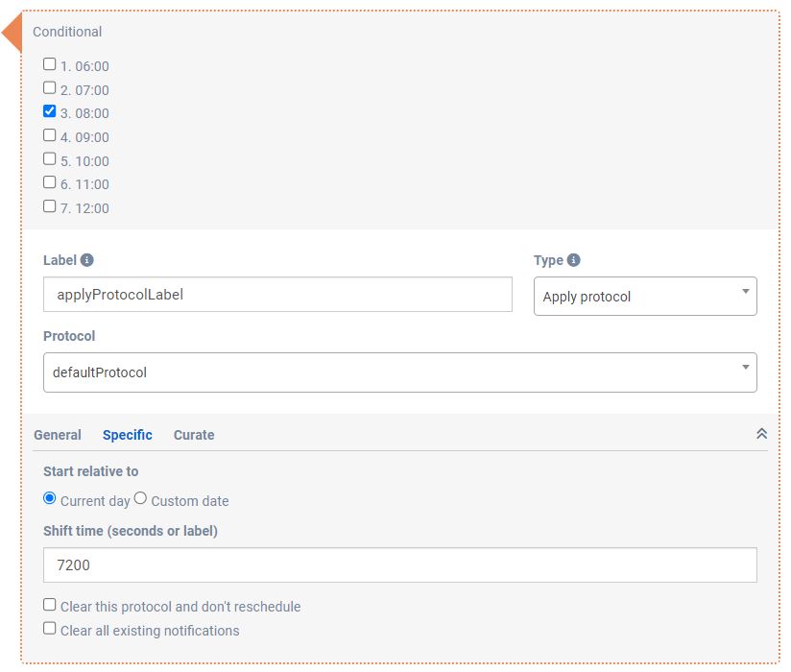Enable Clear this protocol and don't reschedule

pyautogui.click(x=50, y=605)
